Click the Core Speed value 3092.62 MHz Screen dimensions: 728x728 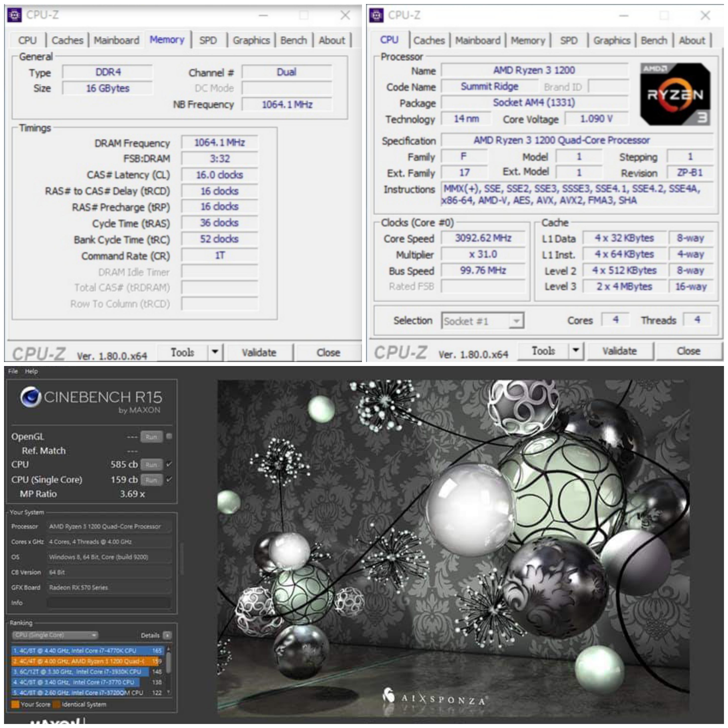483,238
